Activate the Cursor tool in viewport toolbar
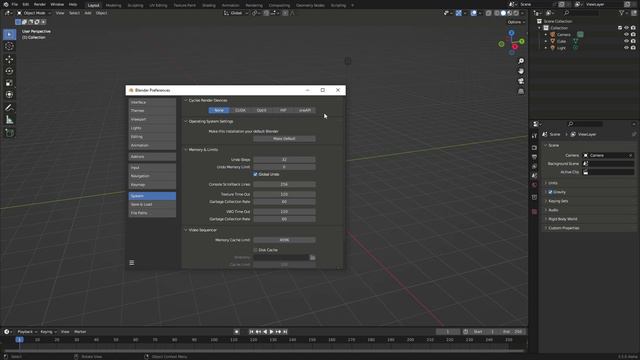 pos(9,46)
